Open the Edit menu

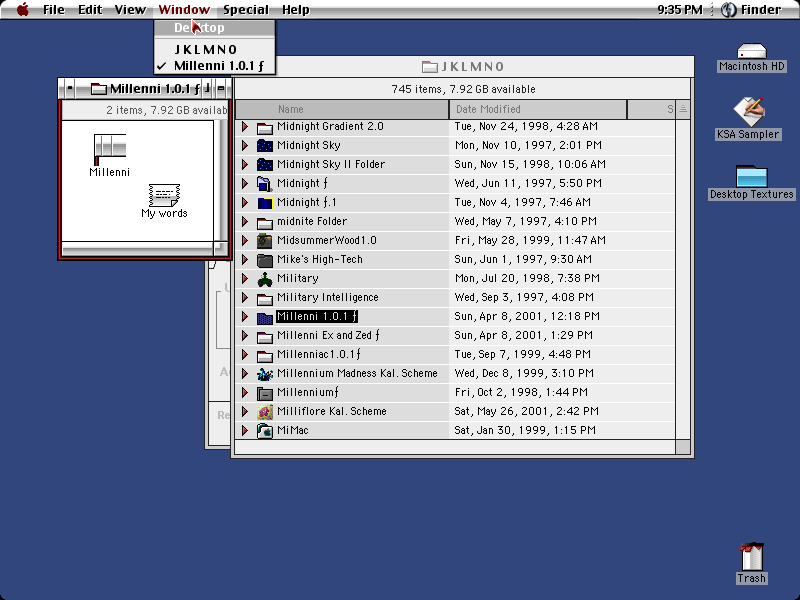(x=90, y=9)
